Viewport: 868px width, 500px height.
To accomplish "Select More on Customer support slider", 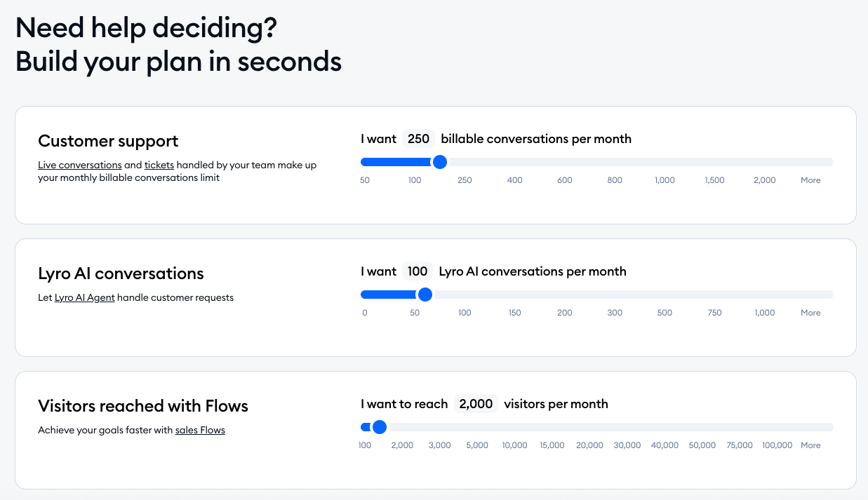I will (x=810, y=163).
